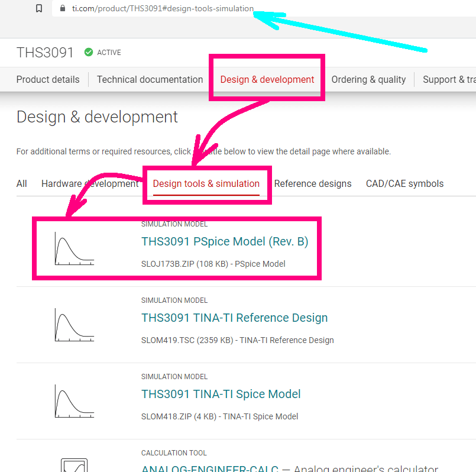Click the ACTIVE status label

109,53
